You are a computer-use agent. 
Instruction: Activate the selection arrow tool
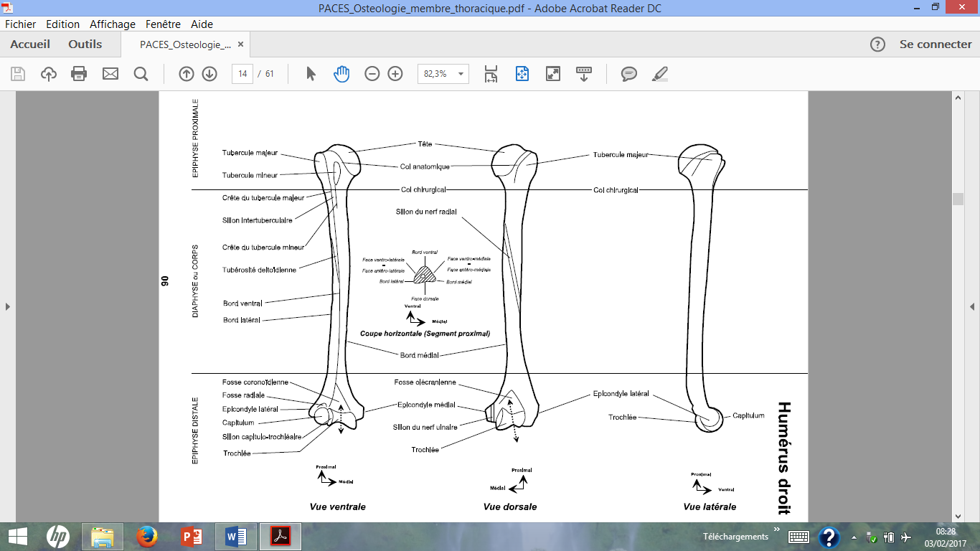(311, 74)
